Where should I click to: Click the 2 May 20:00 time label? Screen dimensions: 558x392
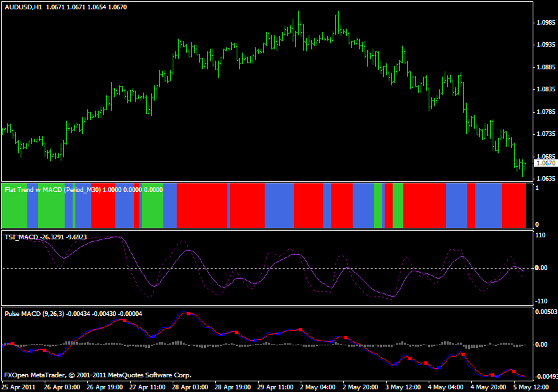(360, 387)
